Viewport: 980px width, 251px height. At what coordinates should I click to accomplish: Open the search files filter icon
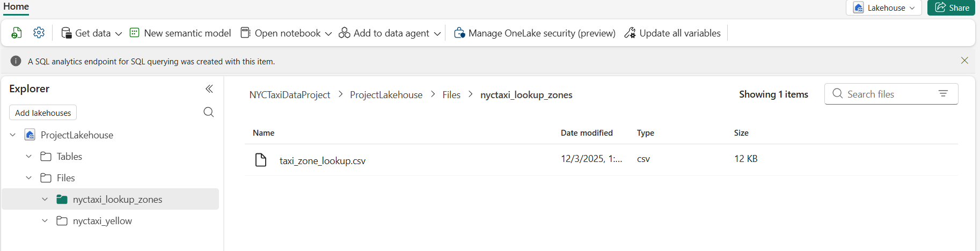(x=943, y=94)
